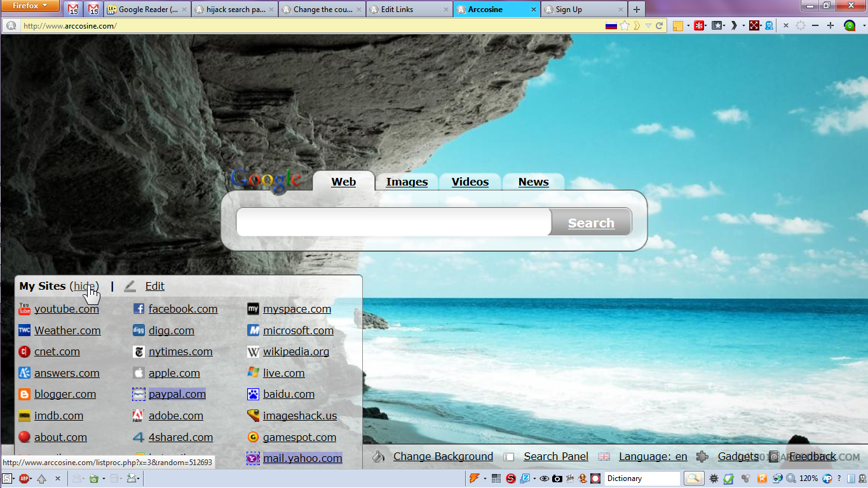Bookmark this page with the star icon
The image size is (868, 488).
coord(625,26)
